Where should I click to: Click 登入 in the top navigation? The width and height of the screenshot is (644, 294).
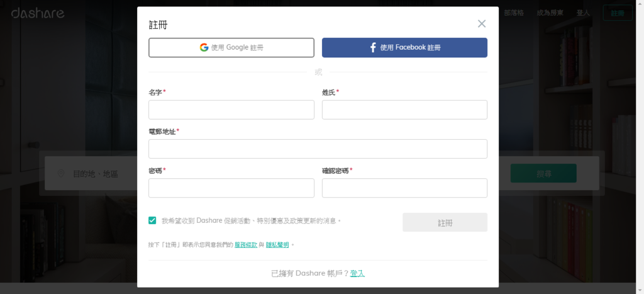(x=583, y=13)
